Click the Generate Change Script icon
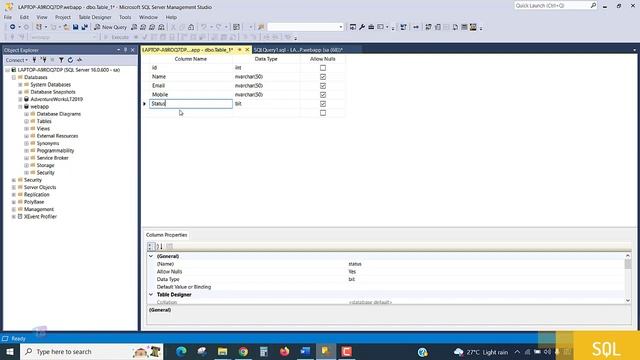The width and height of the screenshot is (640, 360). (x=403, y=27)
